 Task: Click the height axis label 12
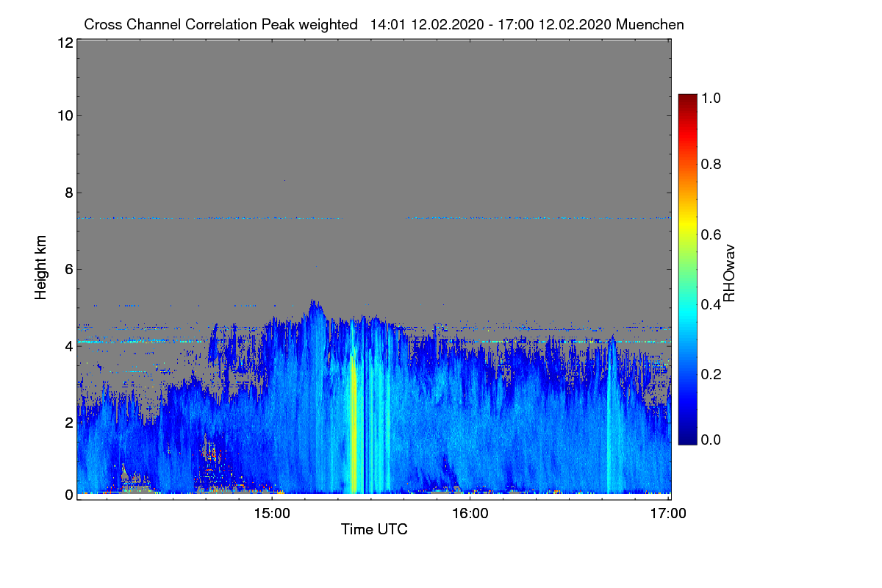(x=64, y=43)
